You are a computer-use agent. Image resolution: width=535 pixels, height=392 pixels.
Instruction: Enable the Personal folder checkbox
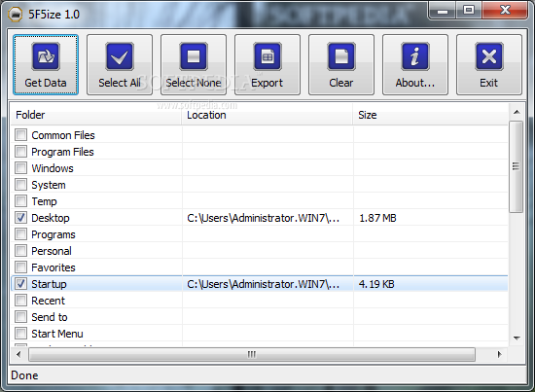[x=20, y=250]
